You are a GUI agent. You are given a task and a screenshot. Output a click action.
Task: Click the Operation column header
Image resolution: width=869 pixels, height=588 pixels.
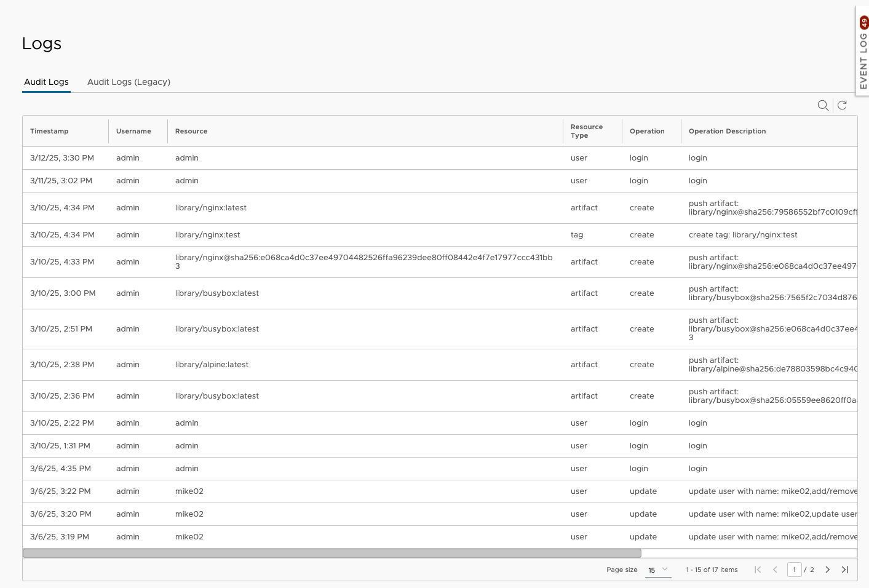pos(647,131)
